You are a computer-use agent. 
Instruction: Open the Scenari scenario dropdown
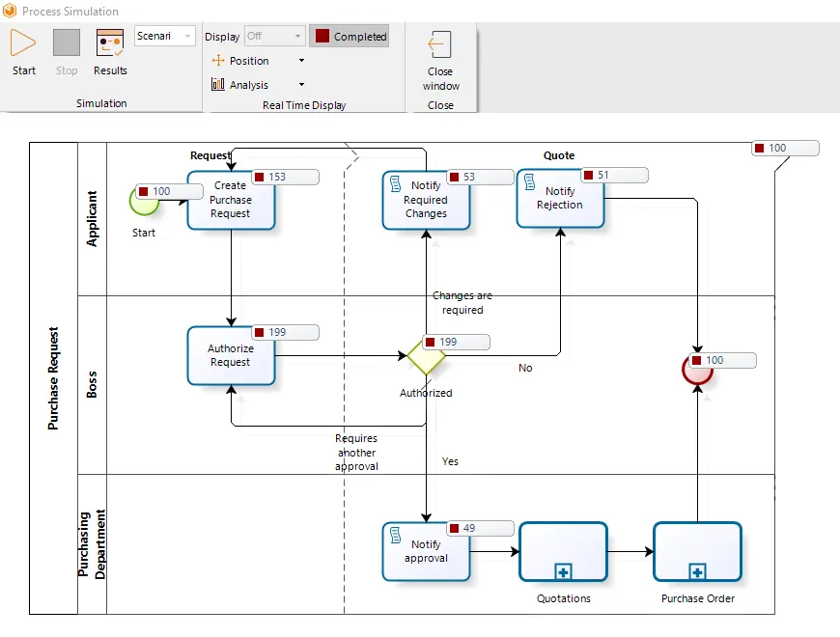164,36
